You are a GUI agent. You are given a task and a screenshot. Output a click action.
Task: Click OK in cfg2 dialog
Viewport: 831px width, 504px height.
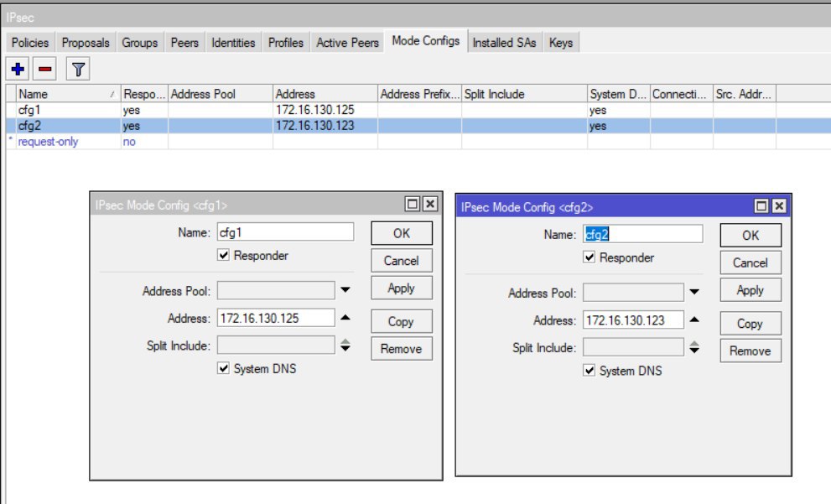click(x=750, y=236)
